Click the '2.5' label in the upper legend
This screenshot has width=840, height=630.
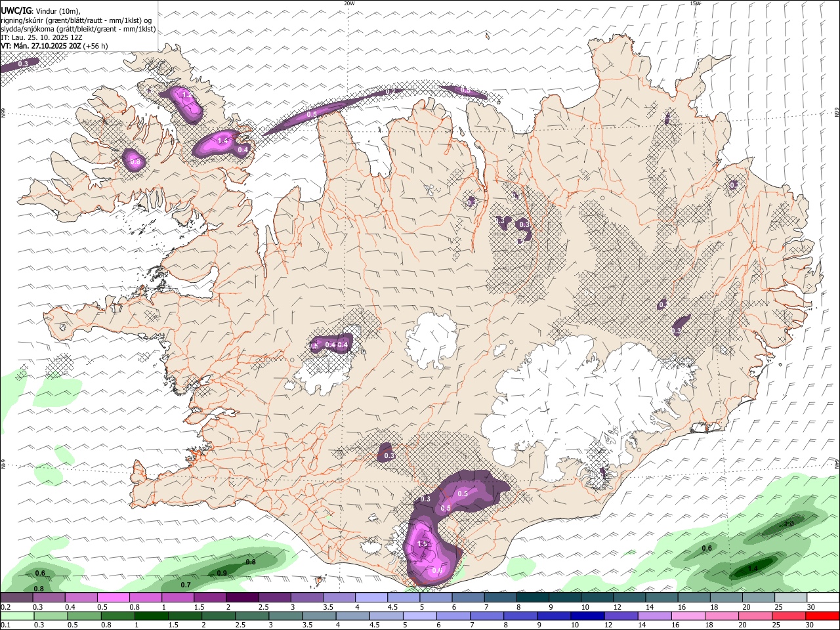pos(263,607)
